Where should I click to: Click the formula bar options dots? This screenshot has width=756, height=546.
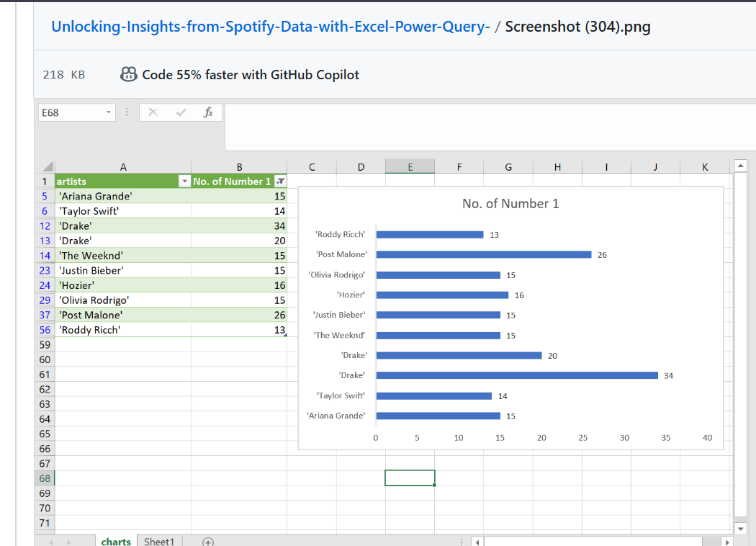pyautogui.click(x=127, y=112)
